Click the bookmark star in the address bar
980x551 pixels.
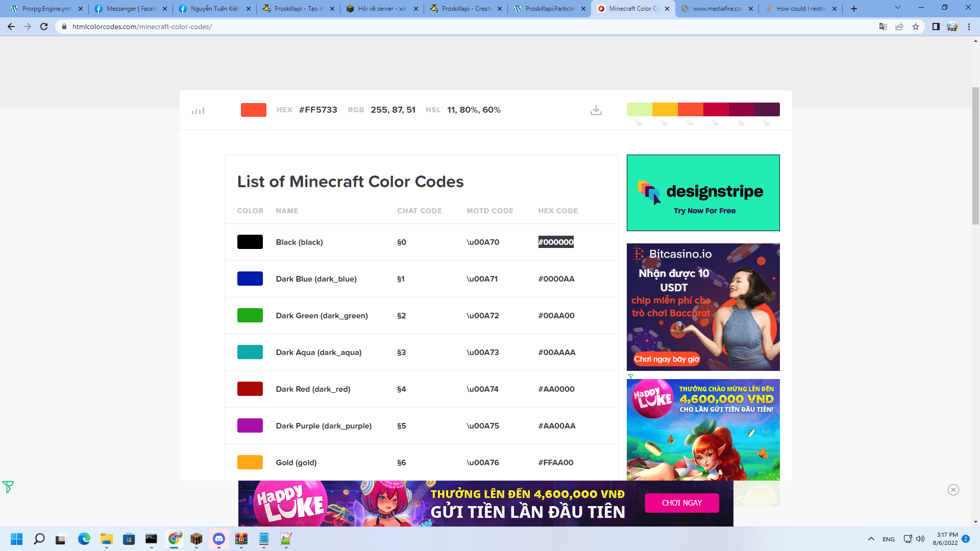tap(916, 27)
